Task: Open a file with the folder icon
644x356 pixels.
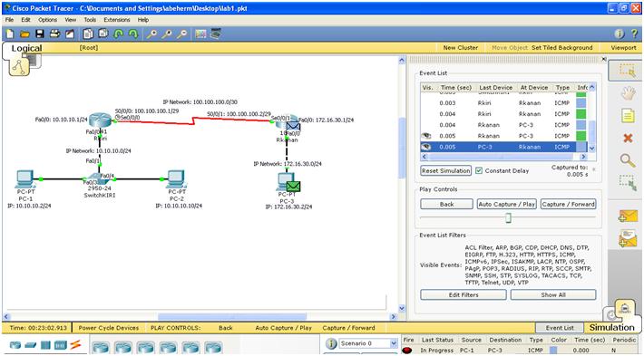Action: (x=24, y=34)
